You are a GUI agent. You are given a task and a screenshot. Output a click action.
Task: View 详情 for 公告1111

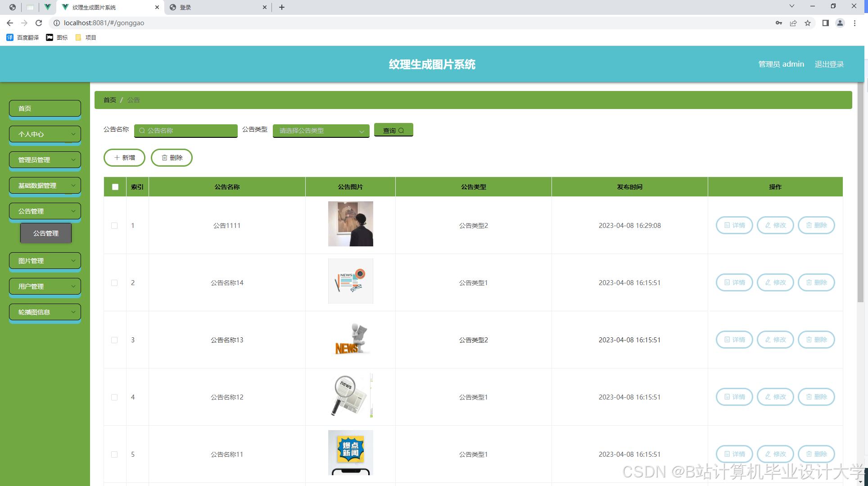click(x=734, y=225)
